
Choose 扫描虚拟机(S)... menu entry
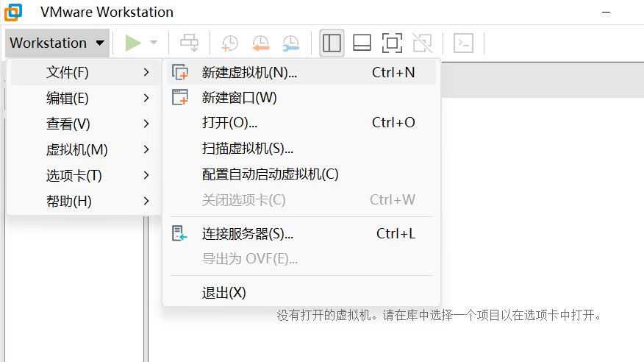pyautogui.click(x=301, y=149)
